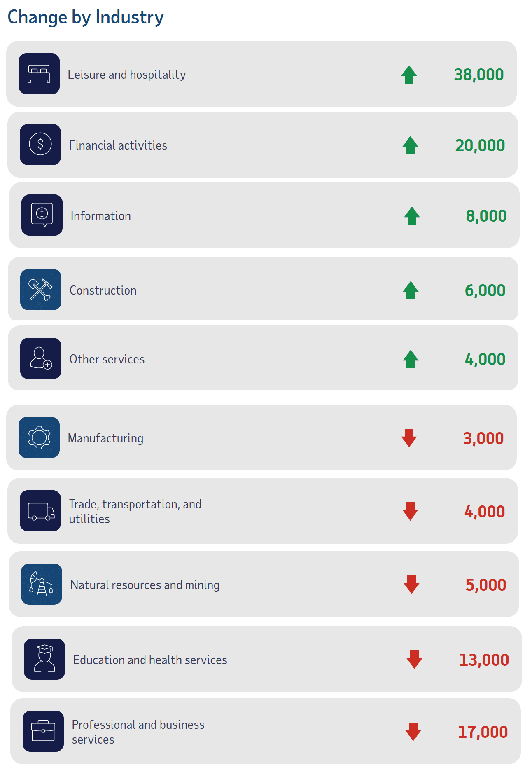Select the Financial activities 20,000 figure
This screenshot has height=779, width=532.
point(480,145)
